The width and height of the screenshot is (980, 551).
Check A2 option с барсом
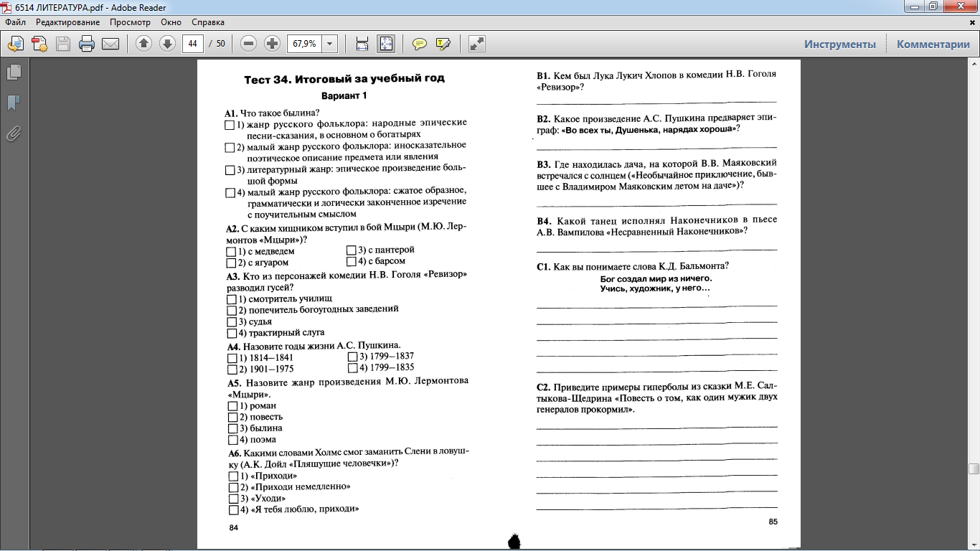[x=352, y=262]
